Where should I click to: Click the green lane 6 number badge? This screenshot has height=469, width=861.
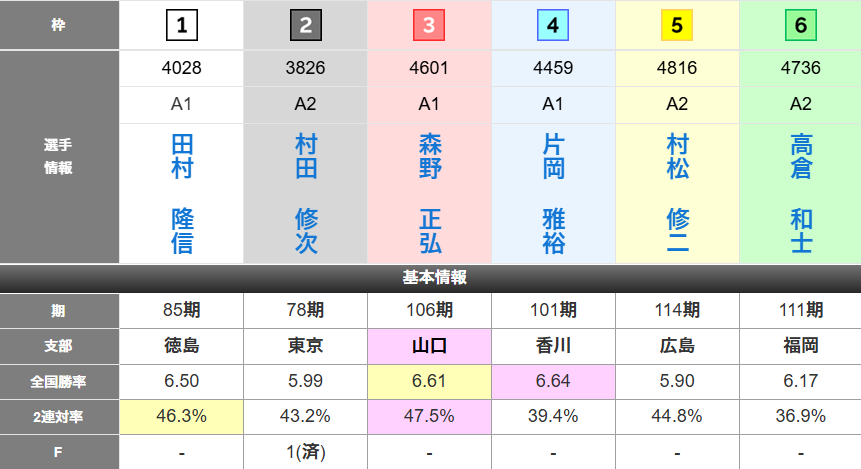(x=801, y=25)
